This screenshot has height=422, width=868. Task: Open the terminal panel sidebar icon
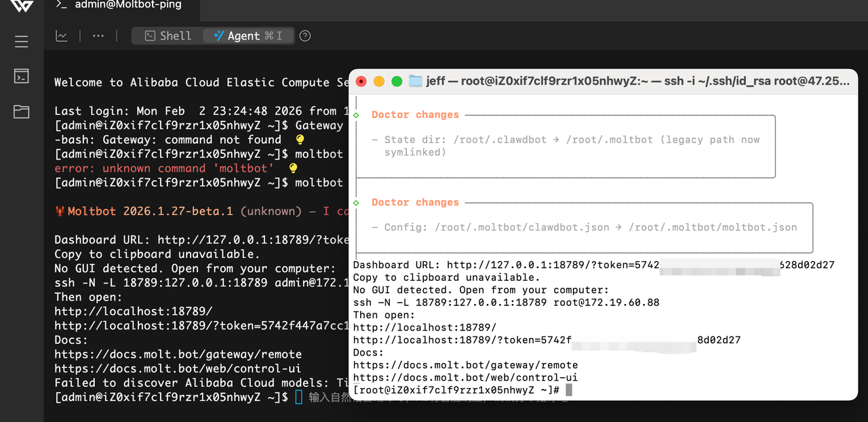point(22,76)
